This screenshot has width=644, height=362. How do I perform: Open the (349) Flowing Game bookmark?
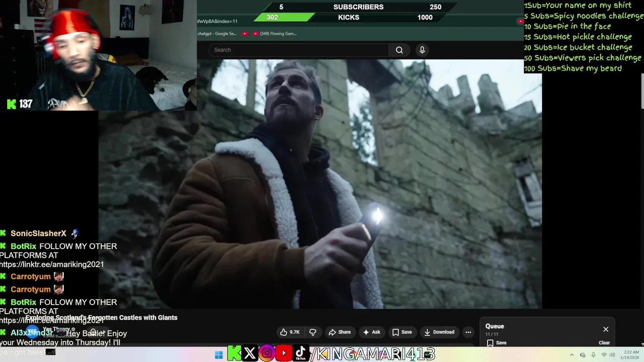275,34
